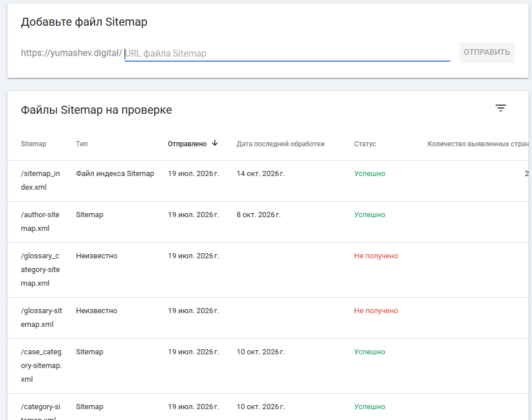Click the Файл индекса Sitemap type cell
Screen dimensions: 532x420
pyautogui.click(x=115, y=173)
